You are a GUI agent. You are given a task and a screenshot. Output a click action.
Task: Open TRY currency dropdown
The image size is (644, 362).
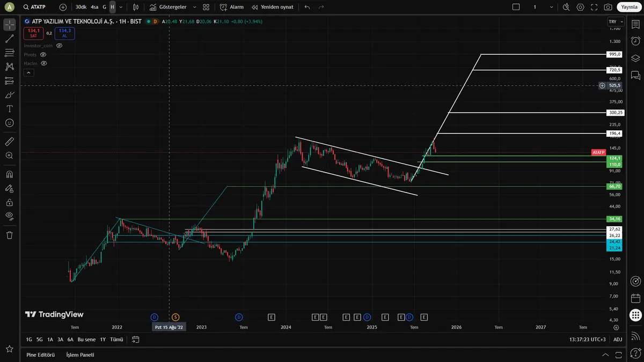click(616, 21)
